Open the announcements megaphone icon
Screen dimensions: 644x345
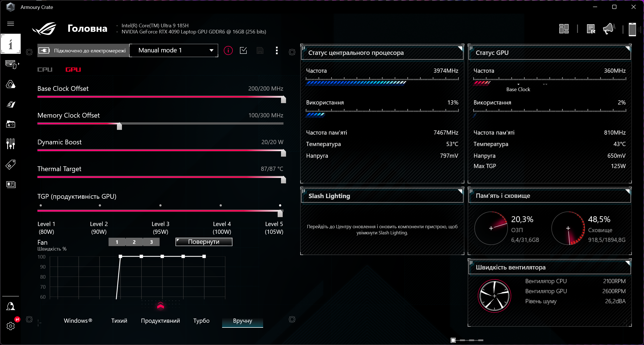click(609, 29)
